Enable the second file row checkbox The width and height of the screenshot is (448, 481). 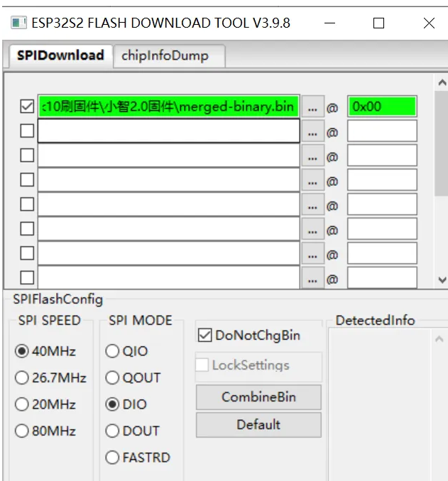coord(27,131)
